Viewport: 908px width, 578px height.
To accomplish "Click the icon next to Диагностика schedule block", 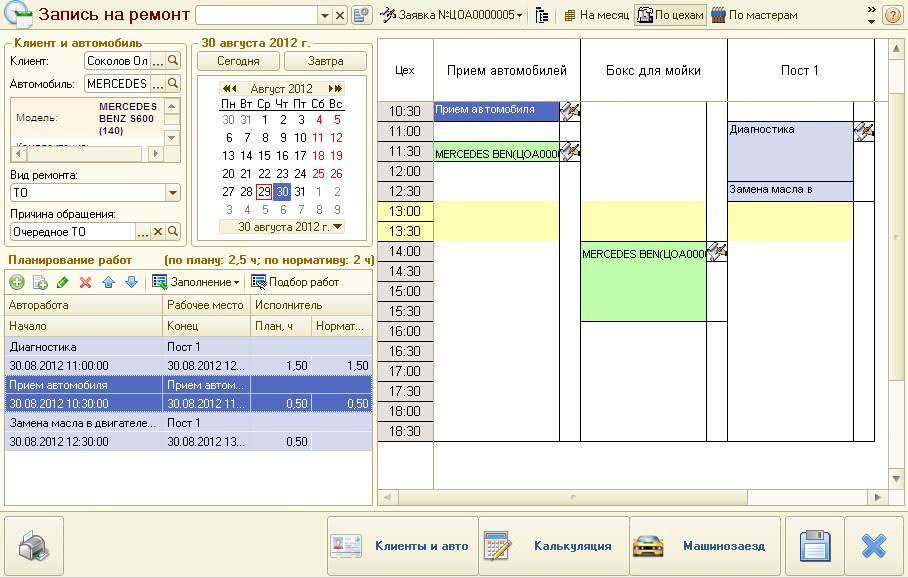I will pyautogui.click(x=864, y=131).
